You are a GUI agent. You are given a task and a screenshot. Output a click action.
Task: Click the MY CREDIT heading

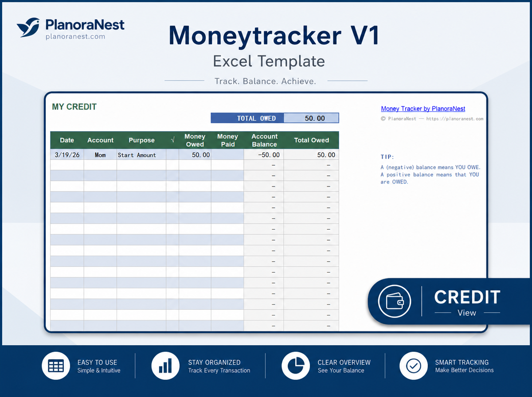(74, 107)
